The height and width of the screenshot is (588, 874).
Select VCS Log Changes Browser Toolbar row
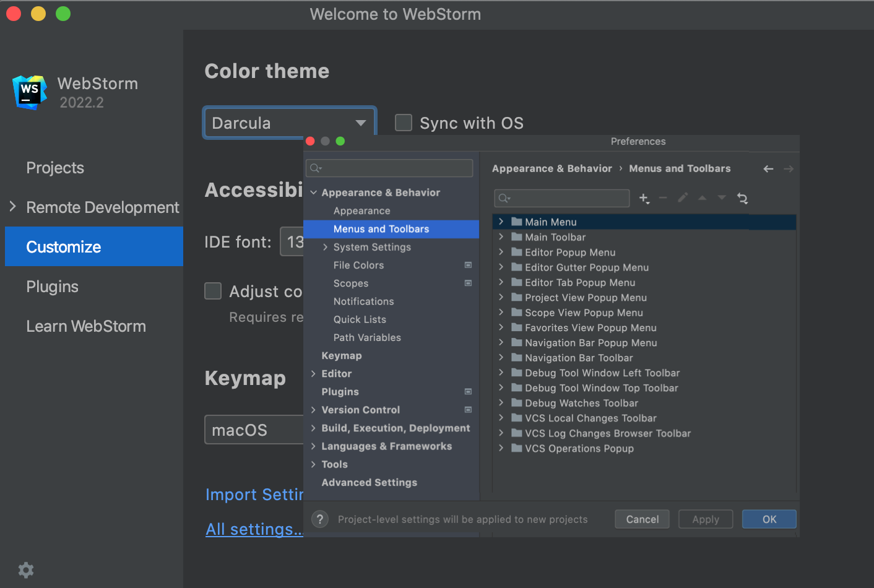coord(644,433)
